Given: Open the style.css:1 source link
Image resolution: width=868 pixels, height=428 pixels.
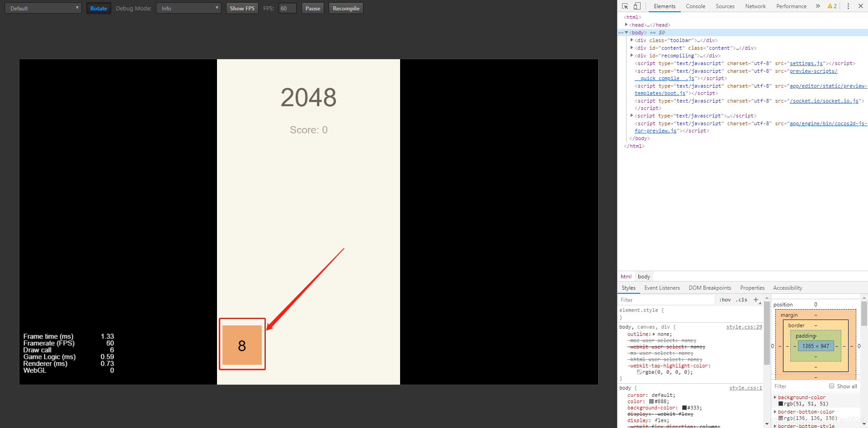Looking at the screenshot, I should pyautogui.click(x=745, y=388).
